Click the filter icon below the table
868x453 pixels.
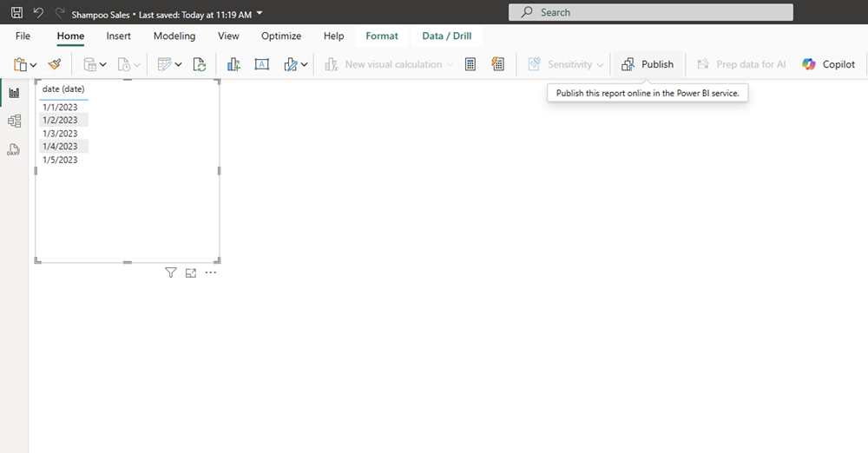[x=171, y=272]
